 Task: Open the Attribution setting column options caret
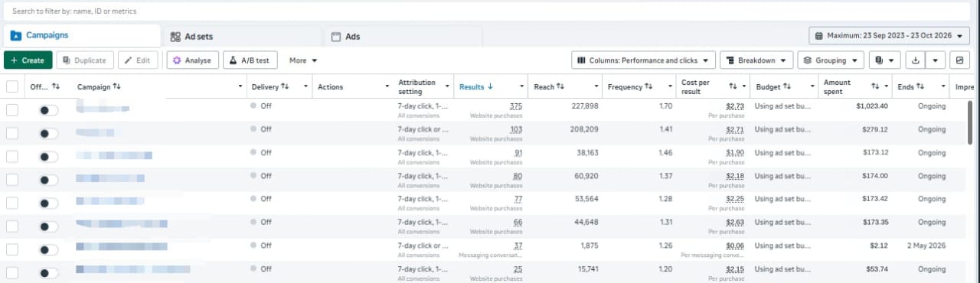click(x=447, y=87)
